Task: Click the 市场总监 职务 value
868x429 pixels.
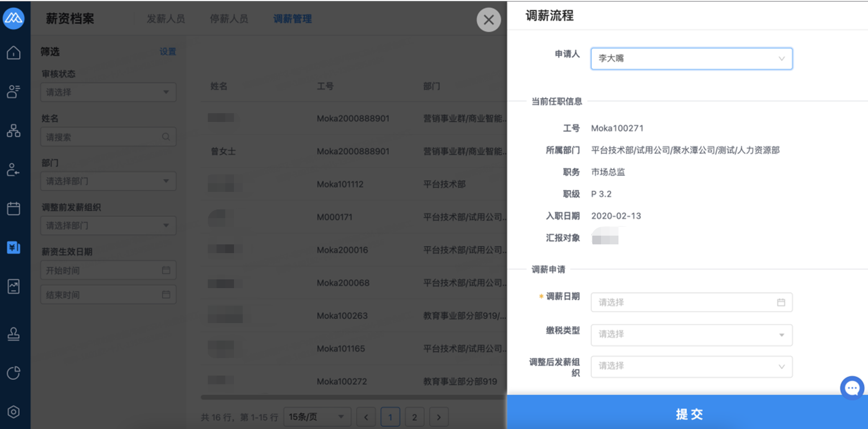Action: click(608, 172)
